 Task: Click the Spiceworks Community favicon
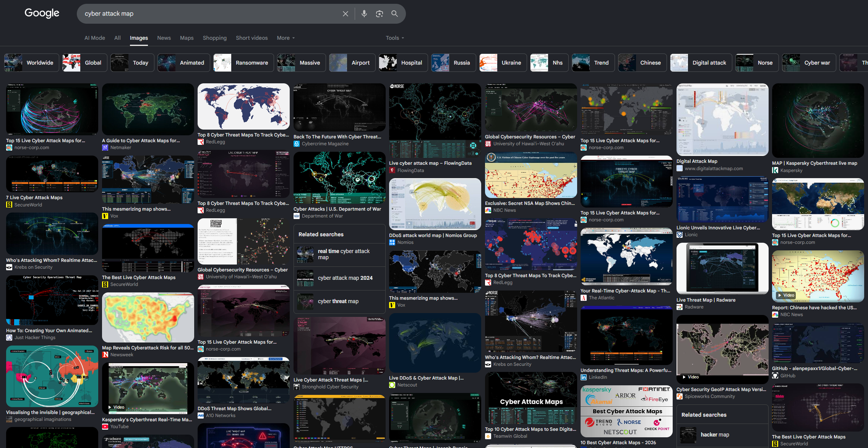pos(680,396)
